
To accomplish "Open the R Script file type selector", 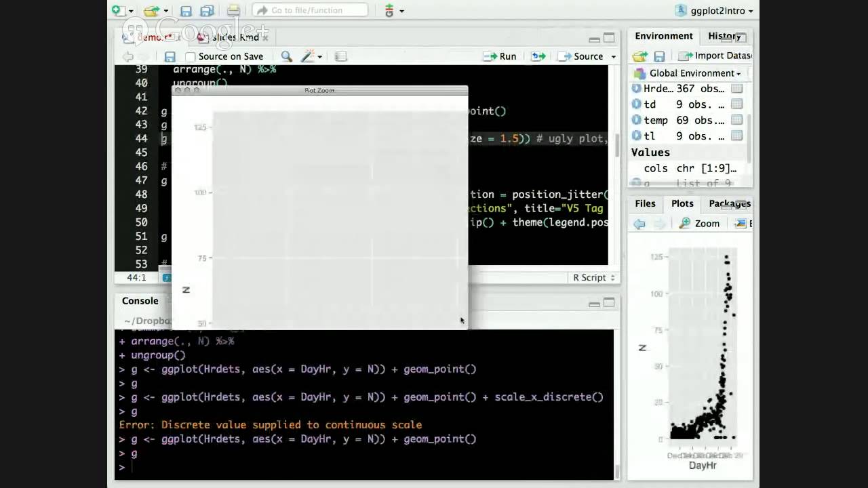I will [x=594, y=277].
